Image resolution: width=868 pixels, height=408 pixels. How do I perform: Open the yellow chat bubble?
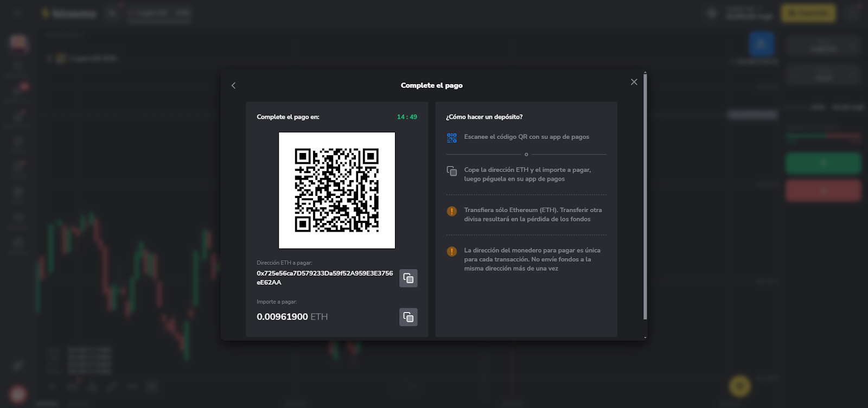[739, 386]
